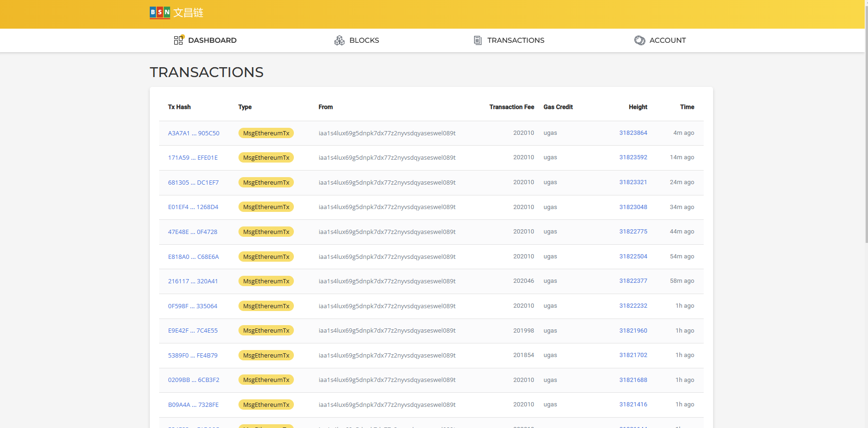868x428 pixels.
Task: Open transaction hash 5389F0 ... FE4B79
Action: (x=193, y=355)
